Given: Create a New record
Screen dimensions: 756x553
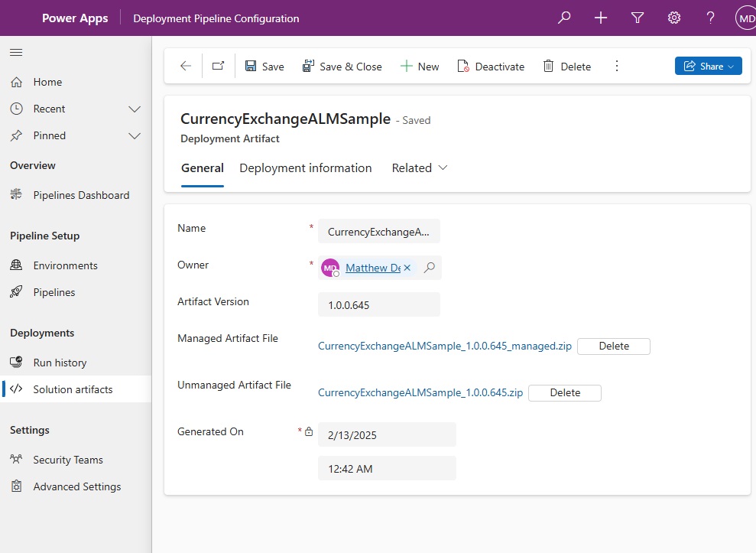Looking at the screenshot, I should click(x=420, y=66).
